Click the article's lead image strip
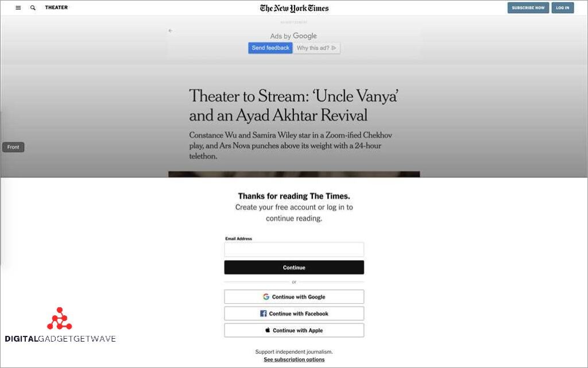Viewport: 588px width, 368px height. tap(294, 174)
